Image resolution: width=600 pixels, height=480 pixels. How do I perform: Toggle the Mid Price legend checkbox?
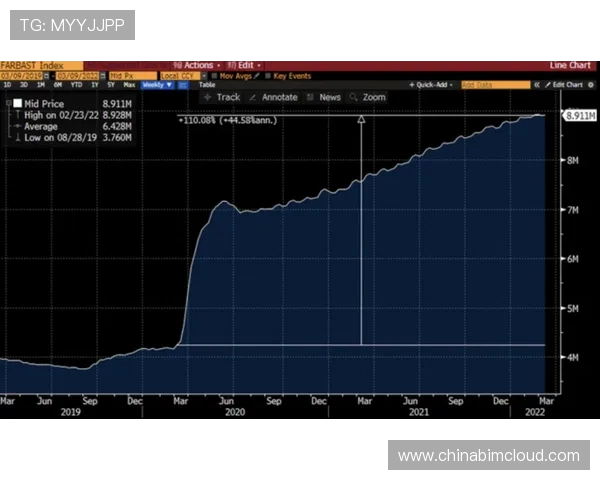pos(17,102)
